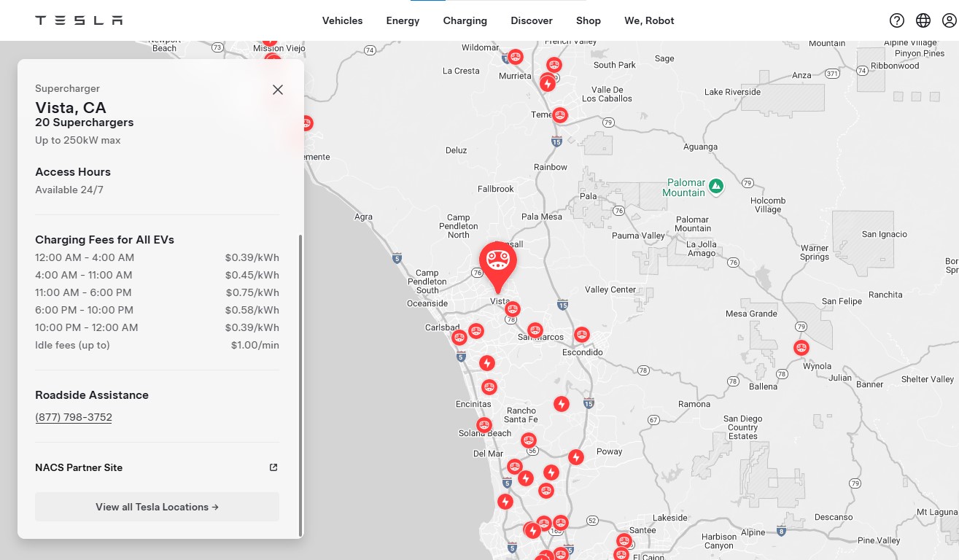Viewport: 959px width, 560px height.
Task: Click the Valley Center map label
Action: (x=611, y=289)
